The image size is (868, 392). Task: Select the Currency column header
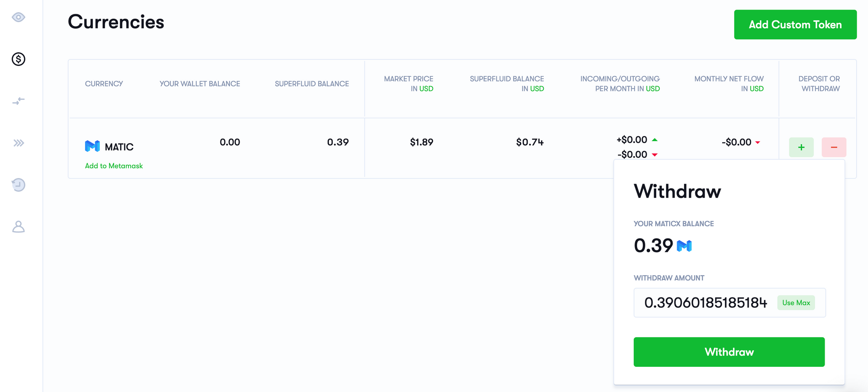tap(104, 83)
